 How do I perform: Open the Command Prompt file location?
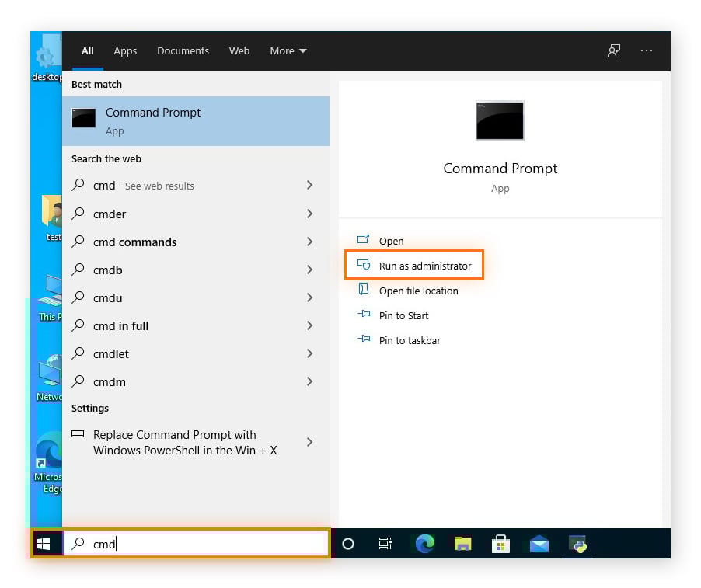coord(420,291)
